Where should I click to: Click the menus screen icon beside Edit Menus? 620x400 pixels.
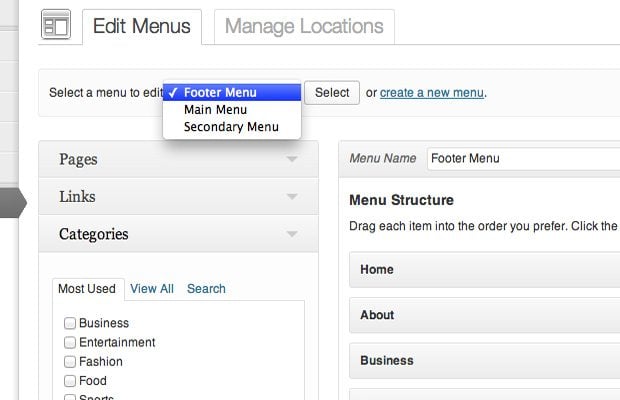[56, 25]
